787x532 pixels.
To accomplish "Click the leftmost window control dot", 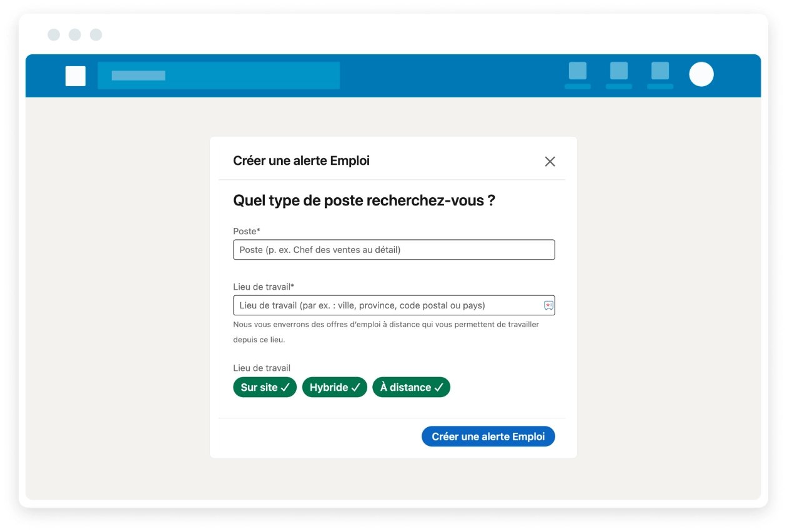I will [x=54, y=35].
